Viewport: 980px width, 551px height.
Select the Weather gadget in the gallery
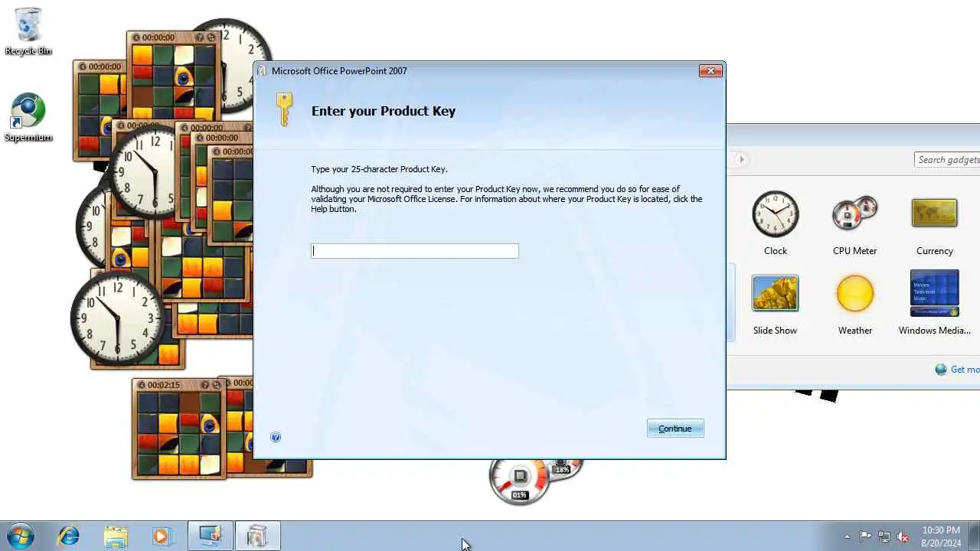point(854,304)
